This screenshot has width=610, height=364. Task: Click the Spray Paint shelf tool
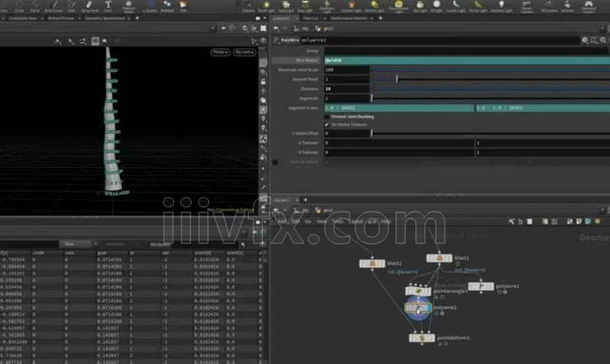[89, 6]
